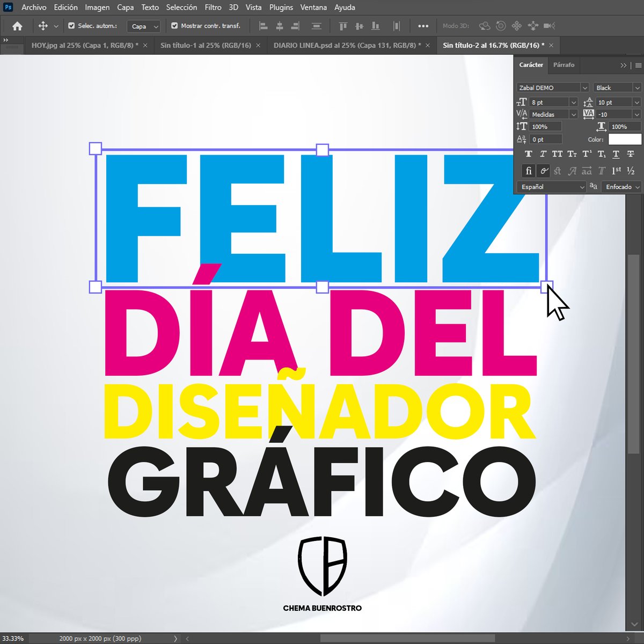Expand the tool preset arrow beside Move tool
This screenshot has height=644, width=644.
56,26
